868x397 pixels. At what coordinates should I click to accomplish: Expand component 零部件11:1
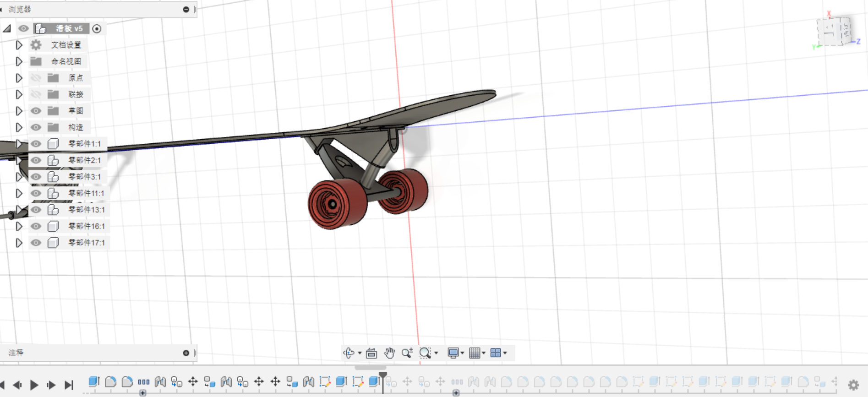(19, 193)
